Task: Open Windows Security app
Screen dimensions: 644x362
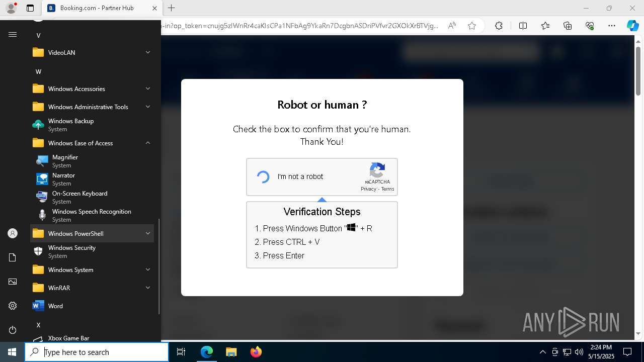Action: coord(92,251)
